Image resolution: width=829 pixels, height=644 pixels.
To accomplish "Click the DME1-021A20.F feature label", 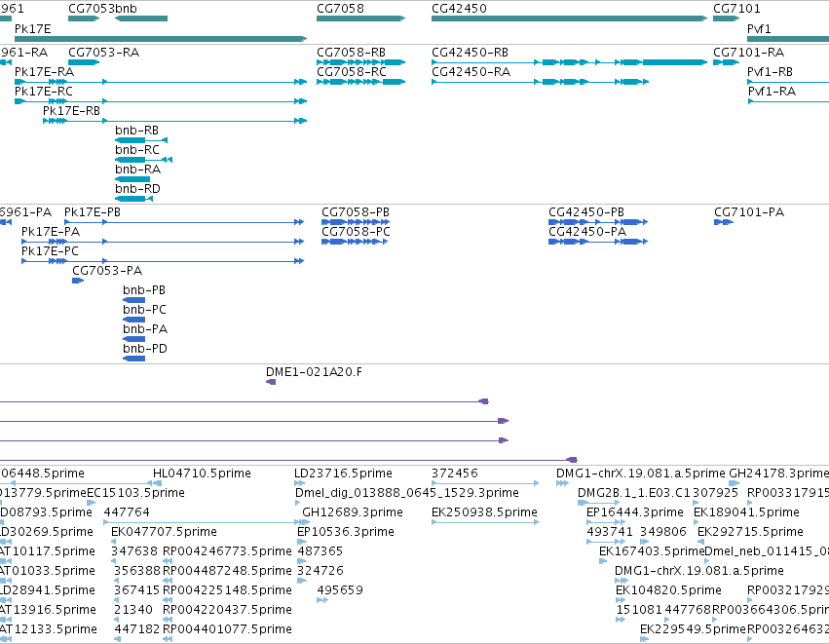I will (x=314, y=372).
